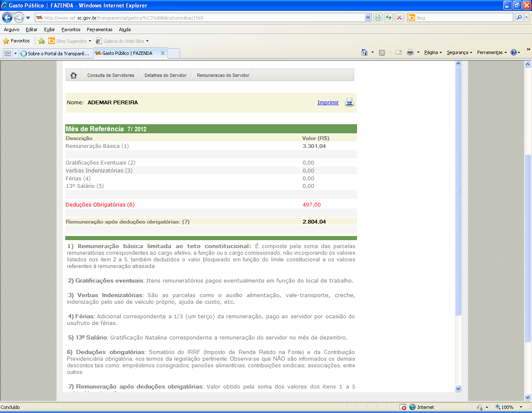This screenshot has height=413, width=532.
Task: Click Internet security zone in status bar
Action: coord(421,407)
